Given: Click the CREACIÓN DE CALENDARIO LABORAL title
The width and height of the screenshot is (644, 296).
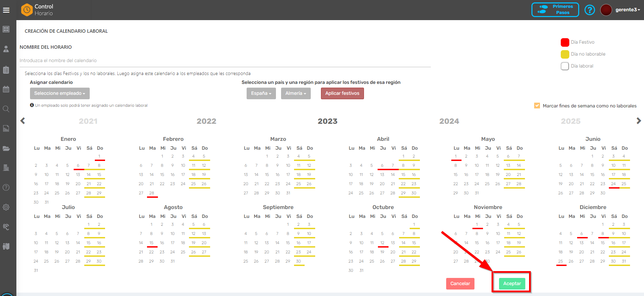Looking at the screenshot, I should pyautogui.click(x=66, y=31).
